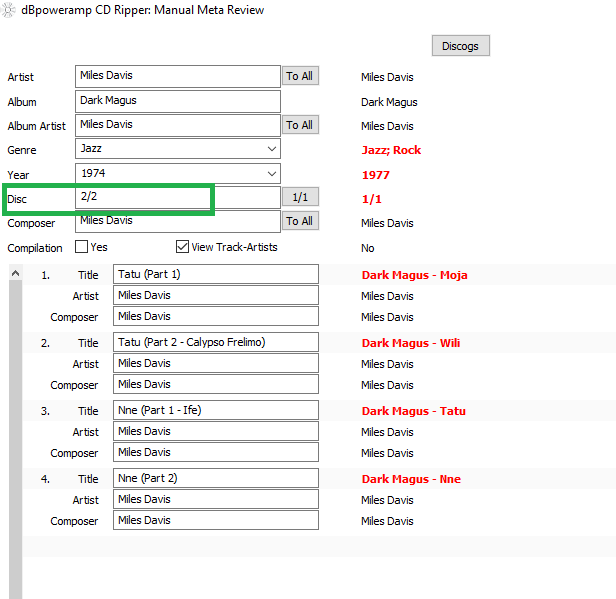
Task: Apply Artist to all with To All button
Action: 299,76
